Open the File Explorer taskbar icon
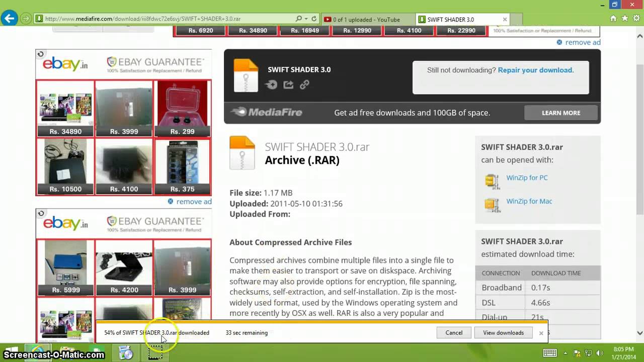 [x=68, y=352]
